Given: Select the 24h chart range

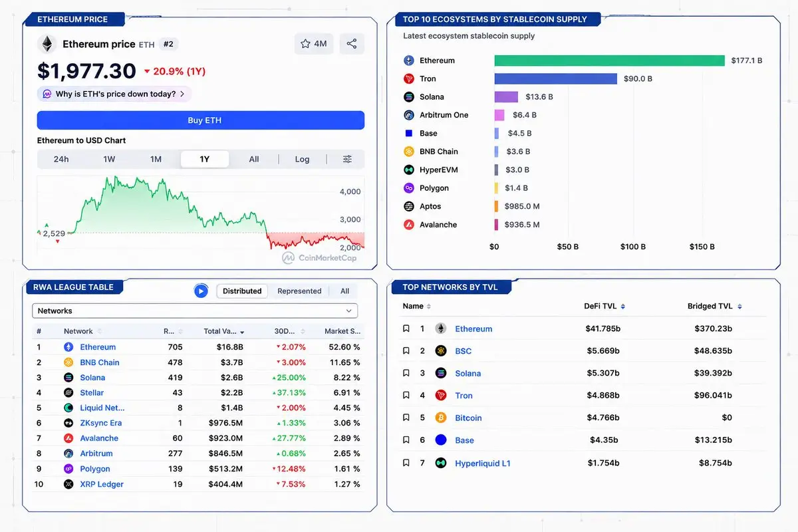Looking at the screenshot, I should [x=61, y=159].
